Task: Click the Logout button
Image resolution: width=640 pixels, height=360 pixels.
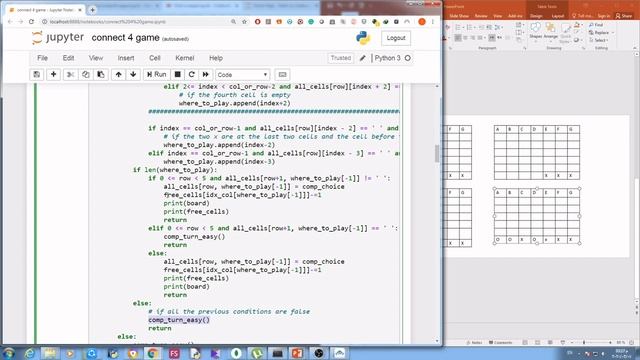Action: (396, 38)
